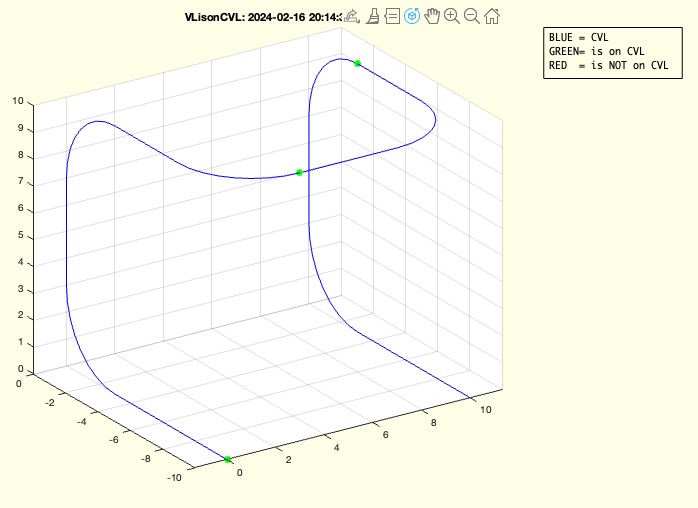698x508 pixels.
Task: Click the axis tick label -10
Action: pos(173,479)
